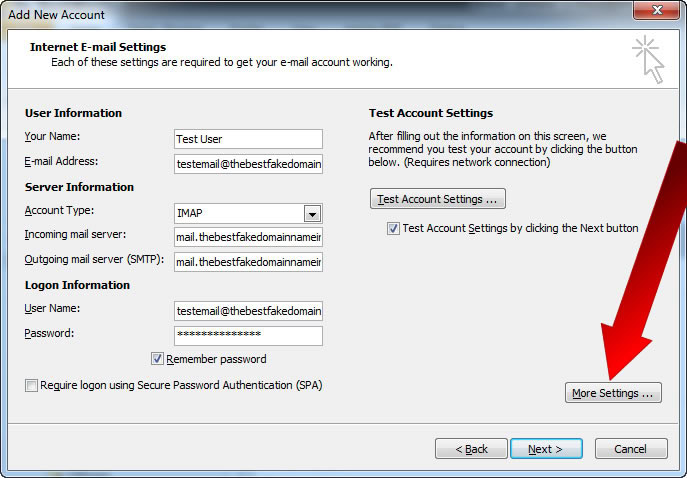Viewport: 687px width, 478px height.
Task: Click the Add New Account title text
Action: point(57,14)
